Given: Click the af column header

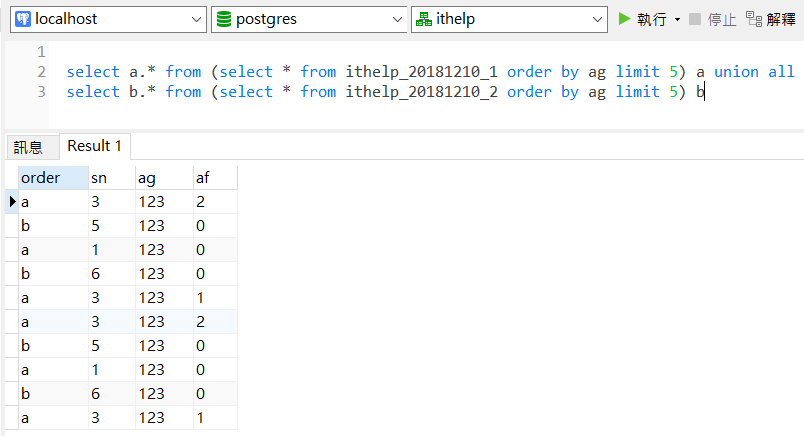Looking at the screenshot, I should [215, 178].
